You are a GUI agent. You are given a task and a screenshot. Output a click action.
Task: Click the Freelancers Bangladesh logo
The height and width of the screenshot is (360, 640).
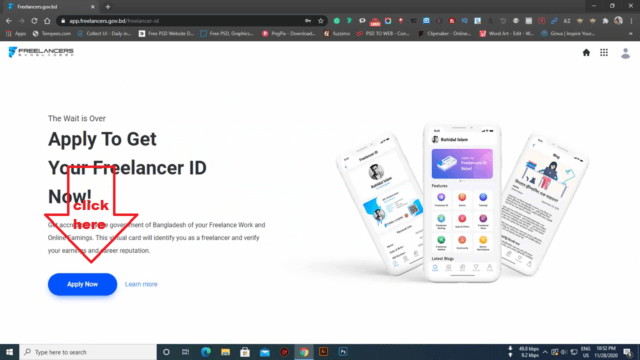(41, 52)
